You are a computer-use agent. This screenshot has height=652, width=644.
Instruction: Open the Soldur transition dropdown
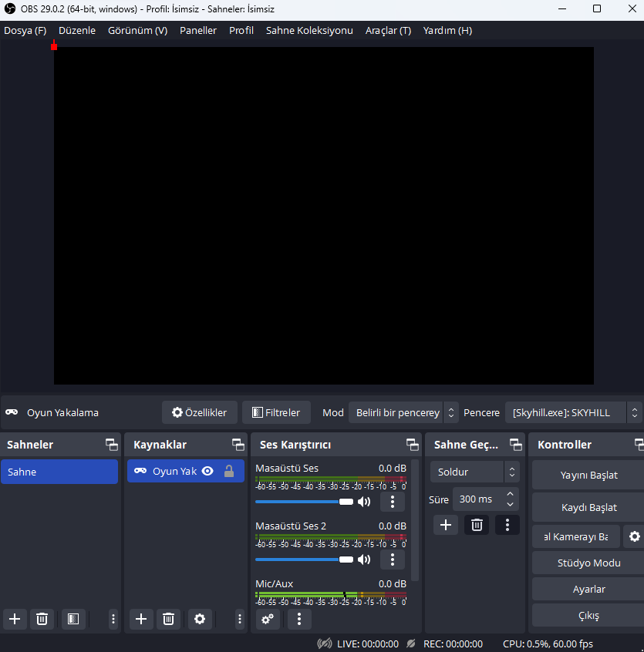(x=474, y=472)
